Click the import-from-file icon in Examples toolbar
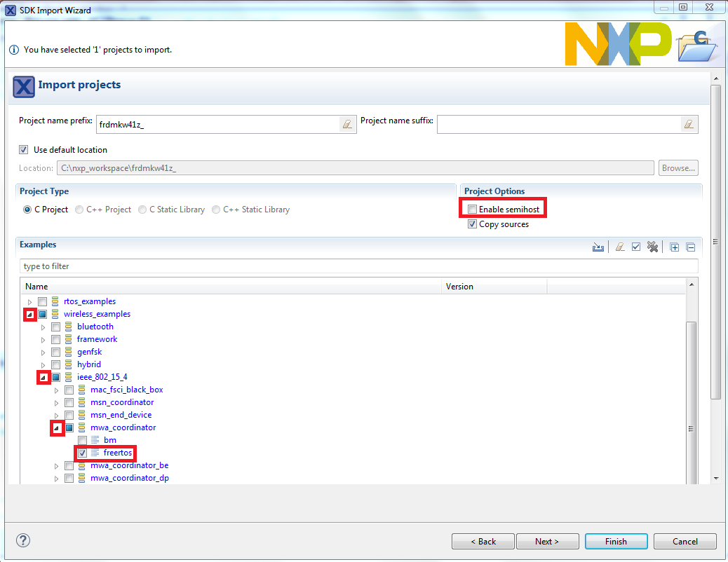The height and width of the screenshot is (562, 728). pyautogui.click(x=598, y=247)
